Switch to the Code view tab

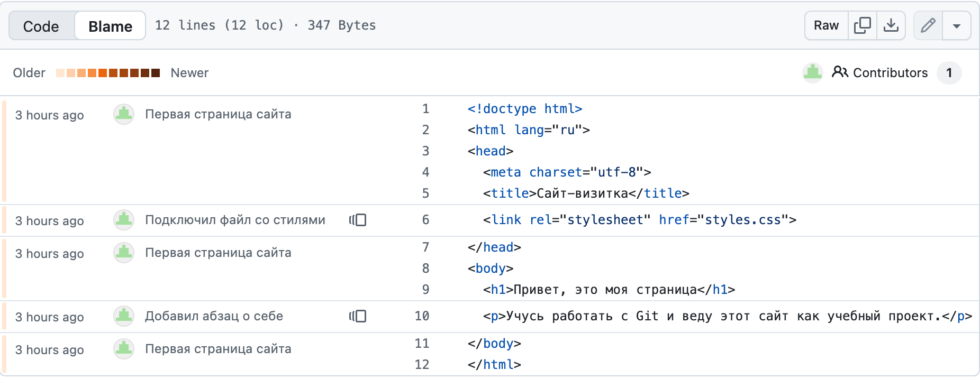pyautogui.click(x=41, y=26)
